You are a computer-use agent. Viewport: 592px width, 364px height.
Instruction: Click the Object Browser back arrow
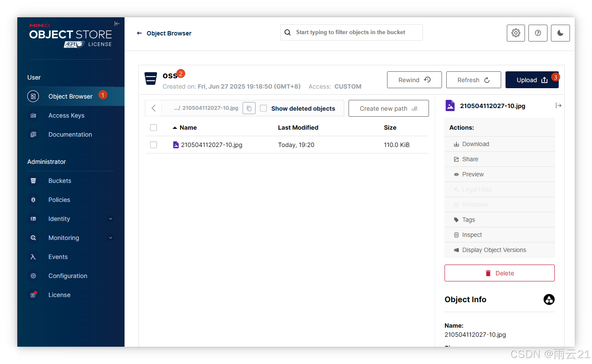pyautogui.click(x=138, y=33)
